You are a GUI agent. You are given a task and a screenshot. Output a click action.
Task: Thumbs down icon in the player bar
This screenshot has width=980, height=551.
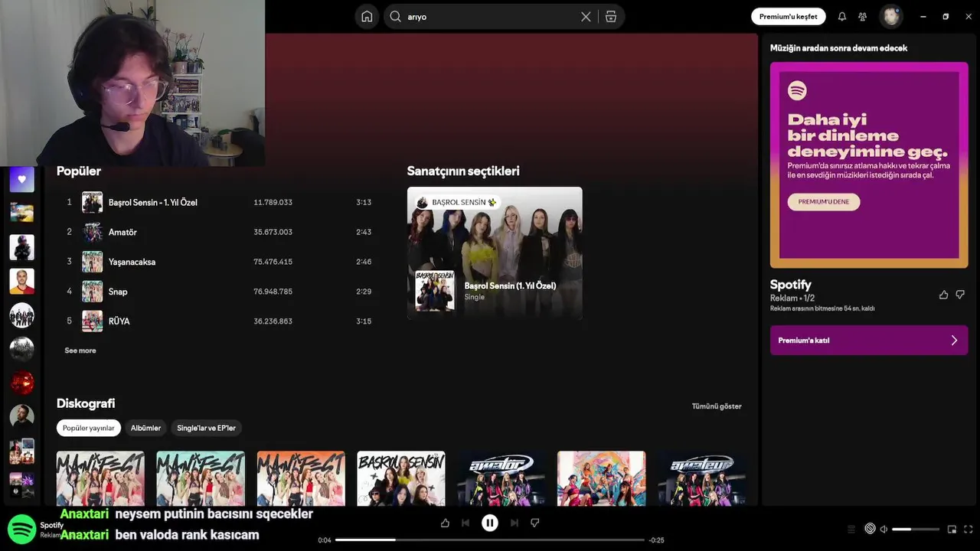[535, 523]
